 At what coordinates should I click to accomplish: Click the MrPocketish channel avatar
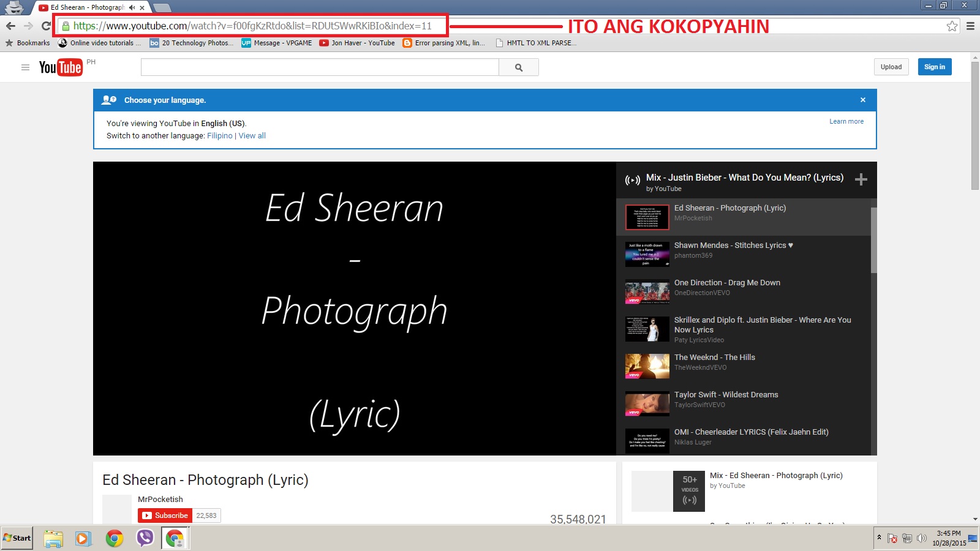pyautogui.click(x=117, y=509)
